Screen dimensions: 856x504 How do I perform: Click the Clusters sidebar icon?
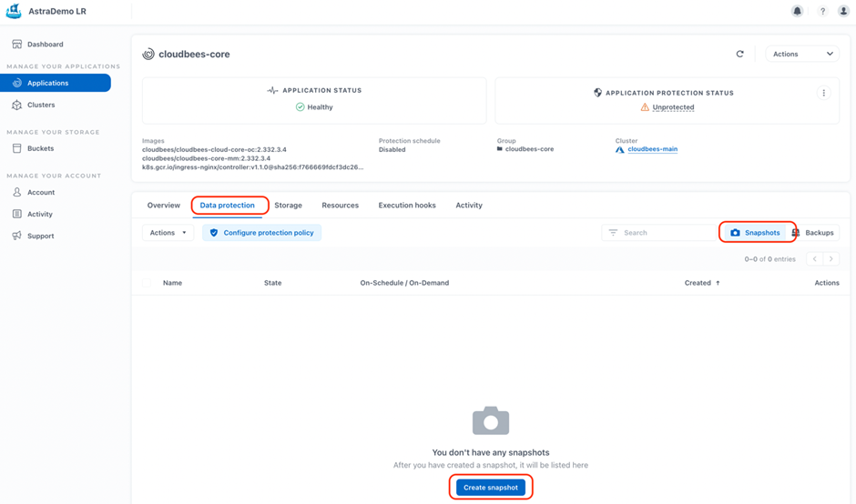(x=17, y=105)
